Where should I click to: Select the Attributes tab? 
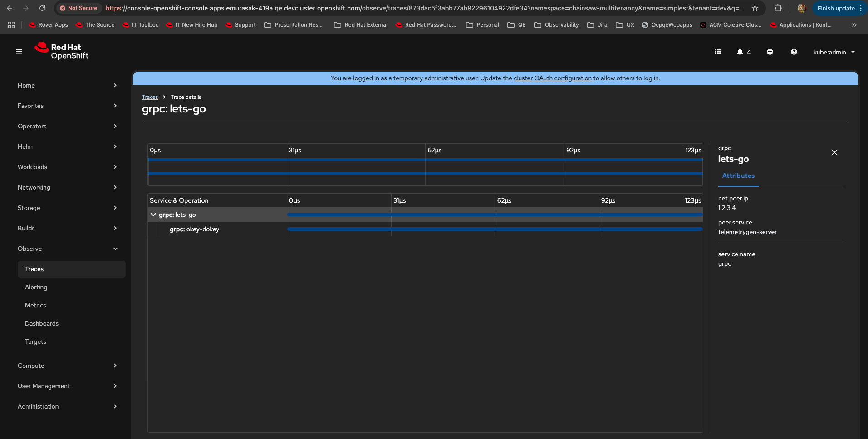point(738,176)
